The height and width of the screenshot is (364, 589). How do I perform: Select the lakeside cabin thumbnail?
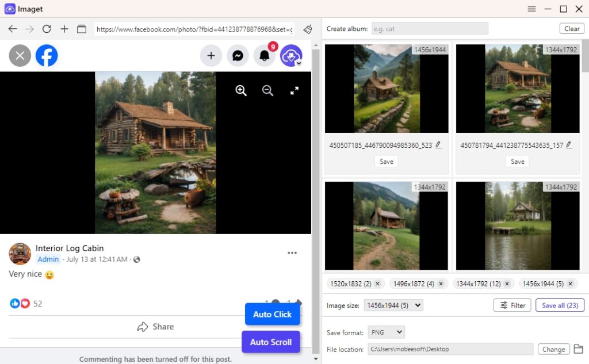tap(517, 225)
